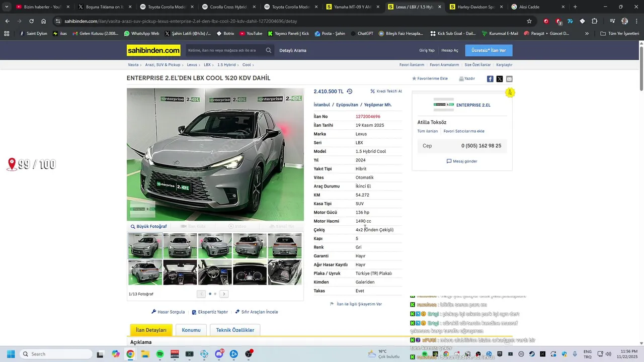The height and width of the screenshot is (362, 644).
Task: Open the Konumu tab
Action: (x=191, y=330)
